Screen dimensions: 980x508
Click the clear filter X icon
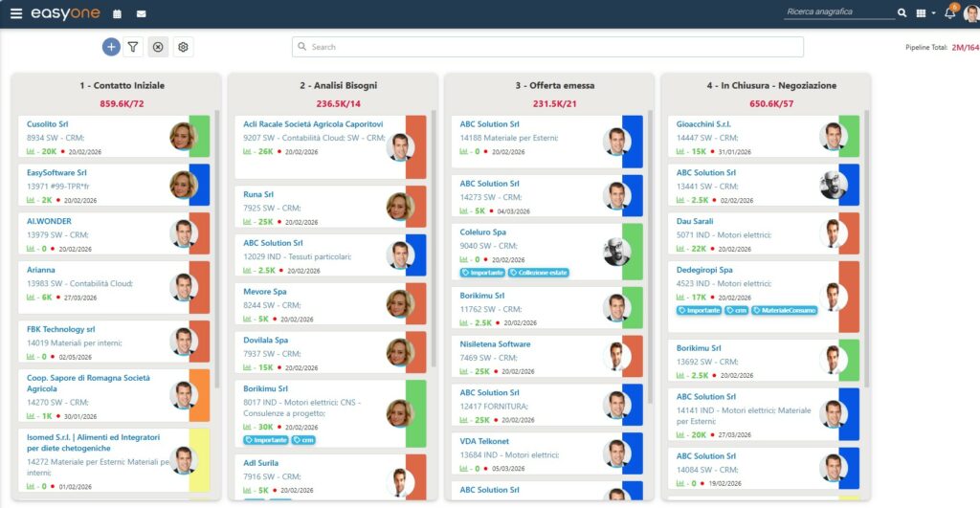[159, 46]
